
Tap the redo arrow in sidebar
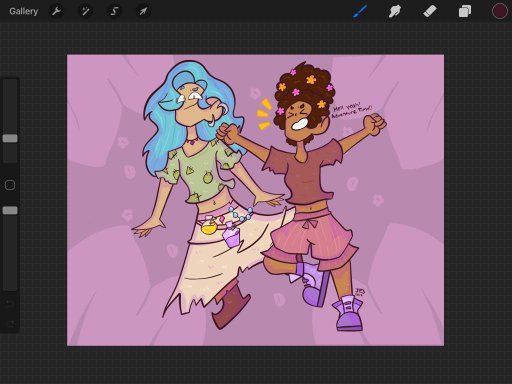pyautogui.click(x=10, y=324)
